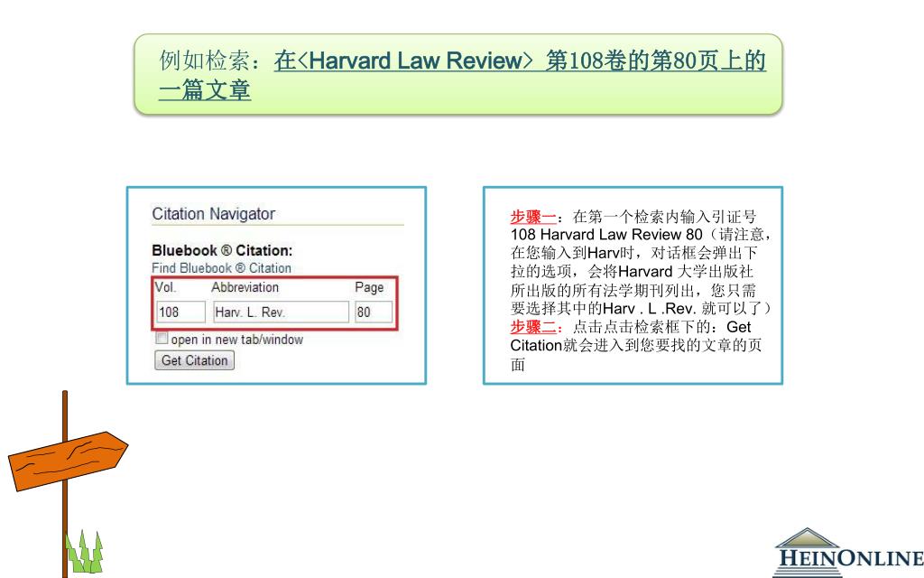Open the Find Bluebook ® Citation link

point(222,267)
